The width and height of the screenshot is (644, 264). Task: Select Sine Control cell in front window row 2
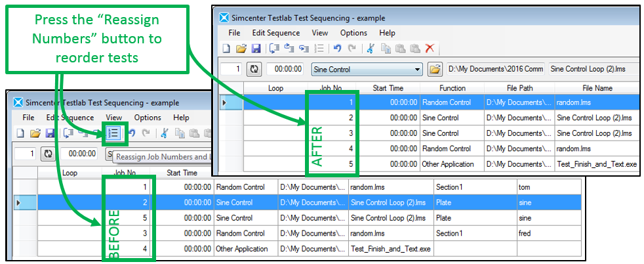coord(453,118)
